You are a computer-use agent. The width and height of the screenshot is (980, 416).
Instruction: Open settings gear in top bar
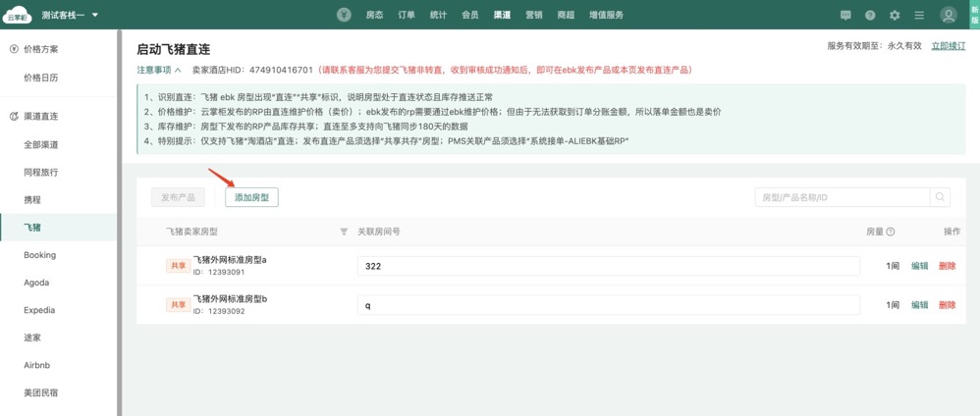895,16
